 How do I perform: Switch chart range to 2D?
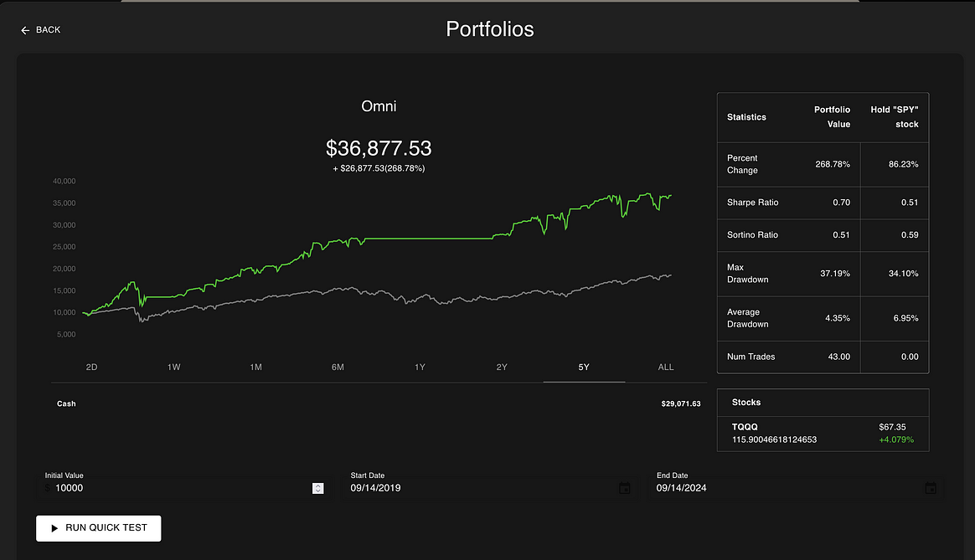pyautogui.click(x=92, y=367)
